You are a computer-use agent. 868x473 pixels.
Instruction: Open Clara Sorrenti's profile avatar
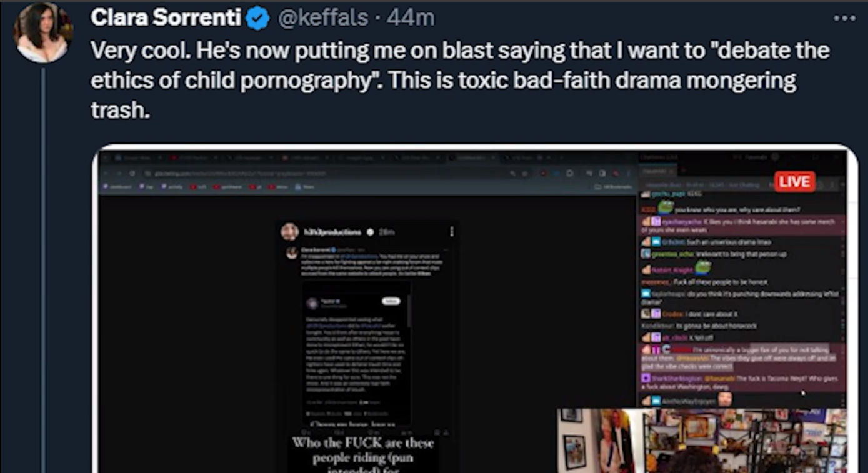pyautogui.click(x=43, y=33)
